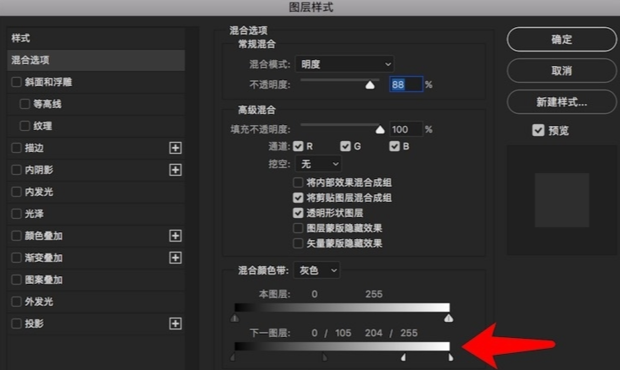Image resolution: width=620 pixels, height=370 pixels.
Task: Click the 填充不透明度 slider handle
Action: (x=380, y=130)
